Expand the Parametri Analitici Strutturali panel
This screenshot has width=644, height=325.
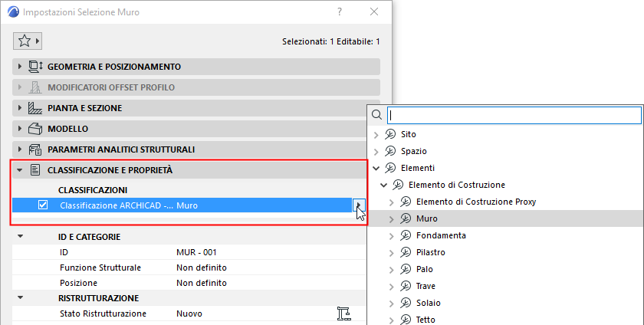pos(20,149)
